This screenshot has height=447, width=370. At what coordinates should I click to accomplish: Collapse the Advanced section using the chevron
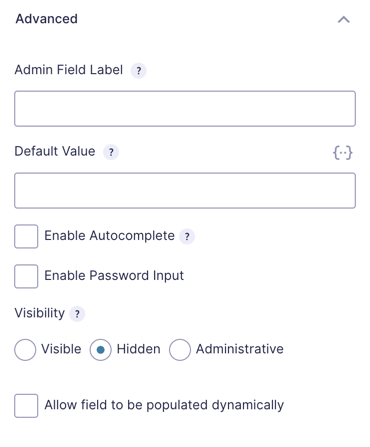click(x=344, y=20)
